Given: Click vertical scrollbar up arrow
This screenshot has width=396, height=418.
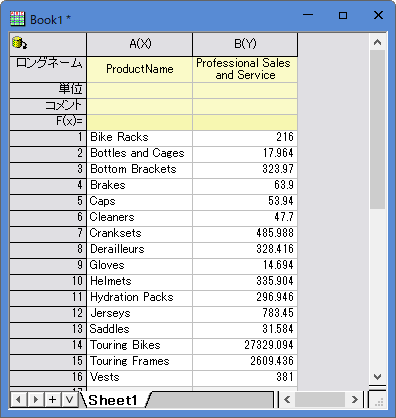Looking at the screenshot, I should [x=377, y=42].
